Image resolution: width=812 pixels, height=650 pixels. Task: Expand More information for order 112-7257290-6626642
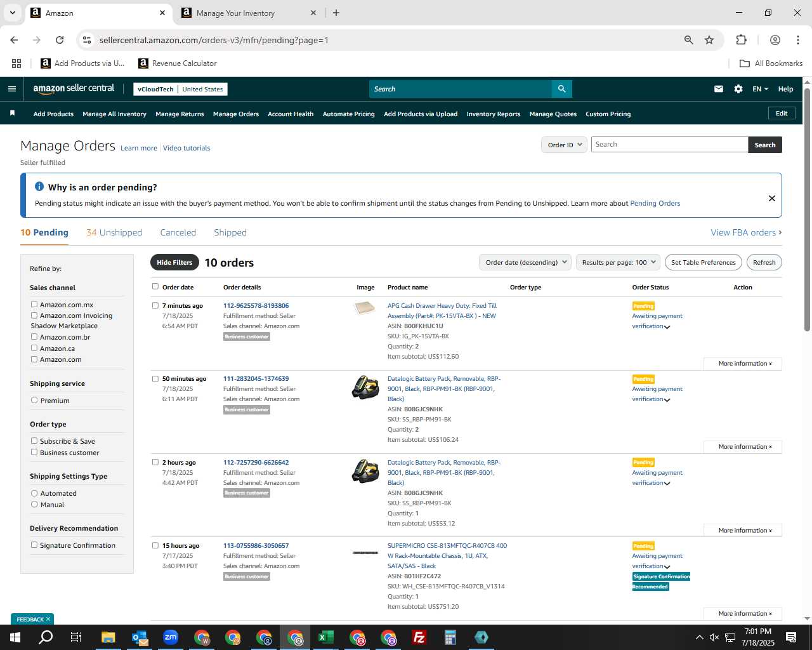coord(743,531)
